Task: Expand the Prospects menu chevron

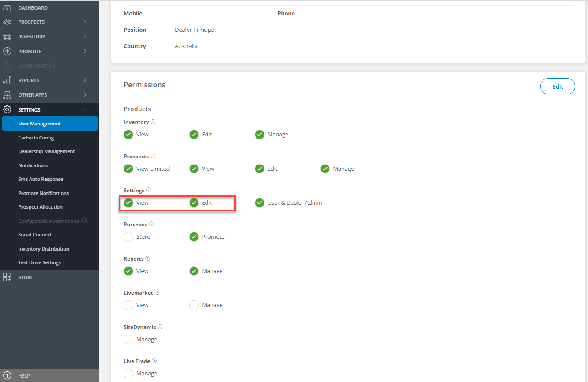Action: [x=85, y=22]
